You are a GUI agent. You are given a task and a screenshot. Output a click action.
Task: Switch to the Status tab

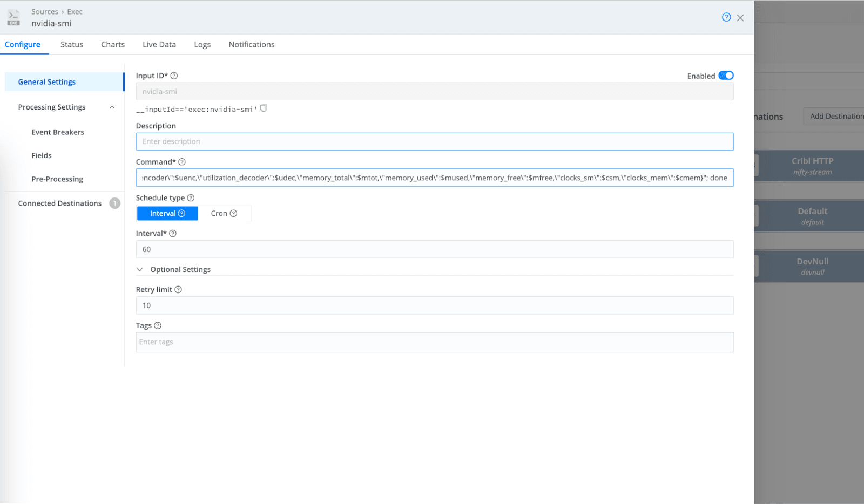[72, 45]
